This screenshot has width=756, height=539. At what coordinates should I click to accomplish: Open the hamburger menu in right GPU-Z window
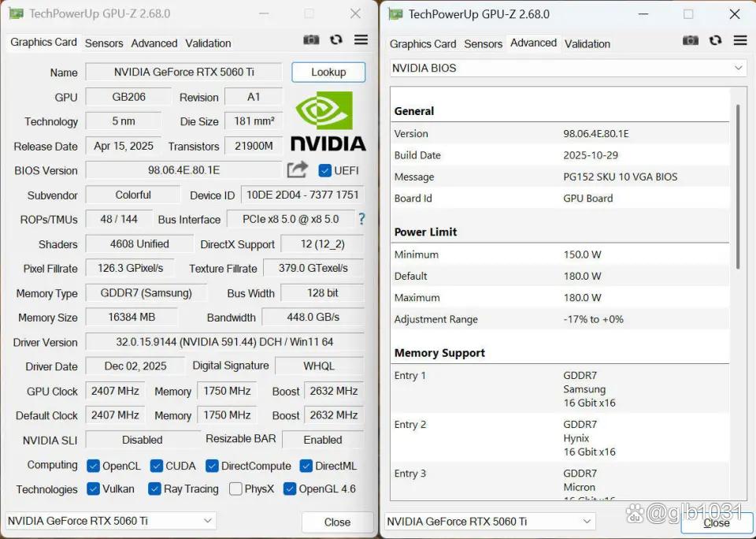740,40
